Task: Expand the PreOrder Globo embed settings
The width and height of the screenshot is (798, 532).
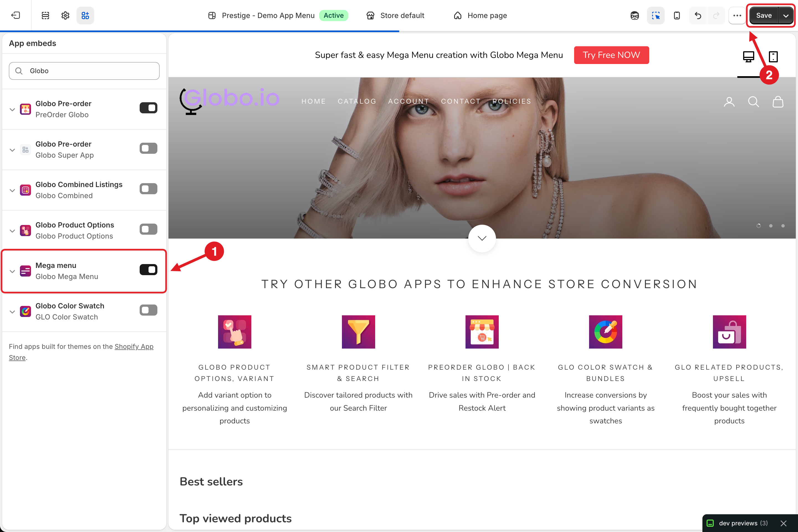Action: point(12,109)
